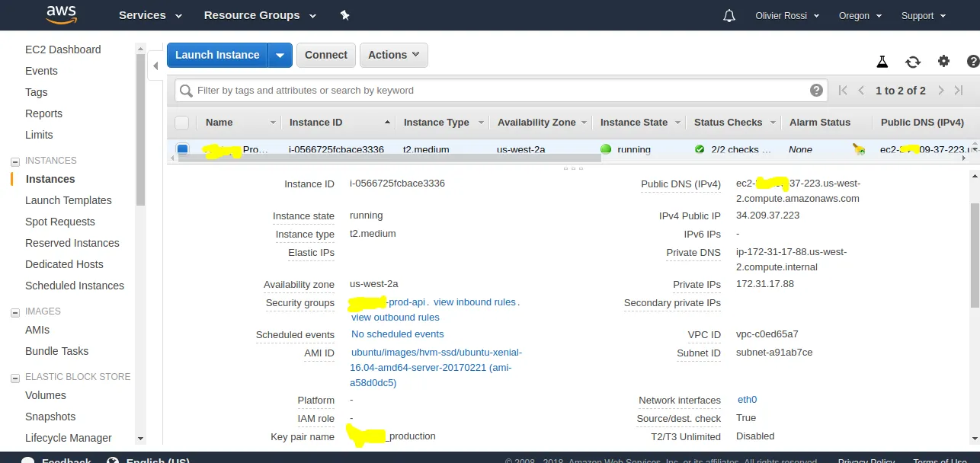980x463 pixels.
Task: Open the notifications bell
Action: (729, 15)
